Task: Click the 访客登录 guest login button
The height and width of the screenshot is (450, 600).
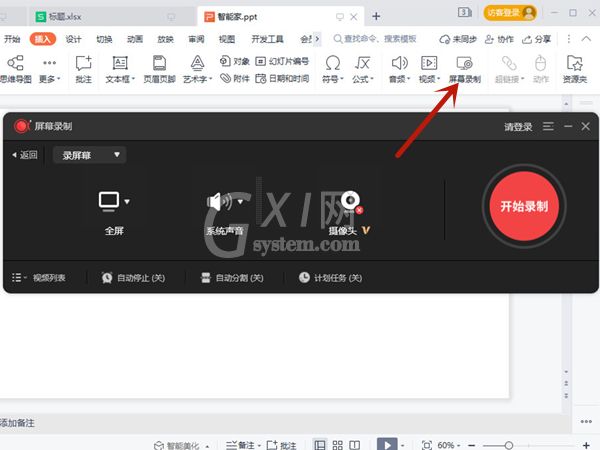Action: pos(510,13)
